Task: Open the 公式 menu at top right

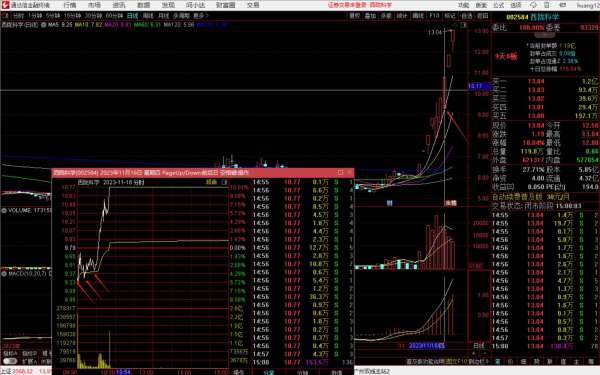Action: [499, 5]
